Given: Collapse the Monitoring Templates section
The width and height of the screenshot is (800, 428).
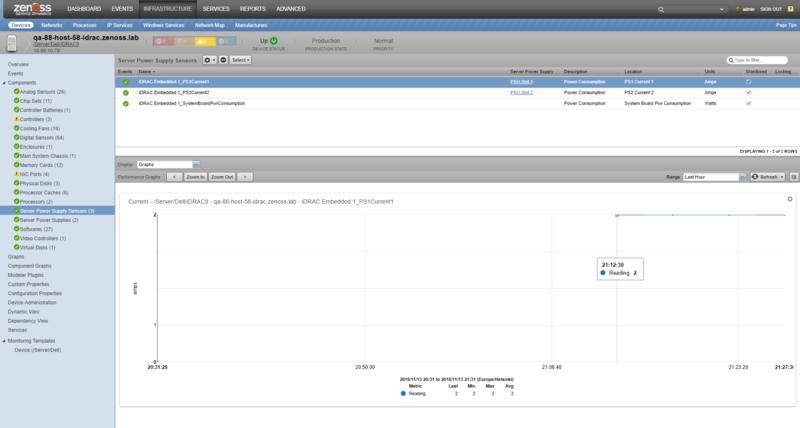Looking at the screenshot, I should [x=4, y=341].
